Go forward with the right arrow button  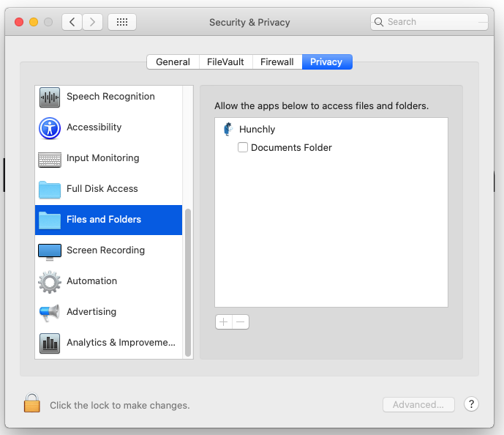tap(93, 22)
